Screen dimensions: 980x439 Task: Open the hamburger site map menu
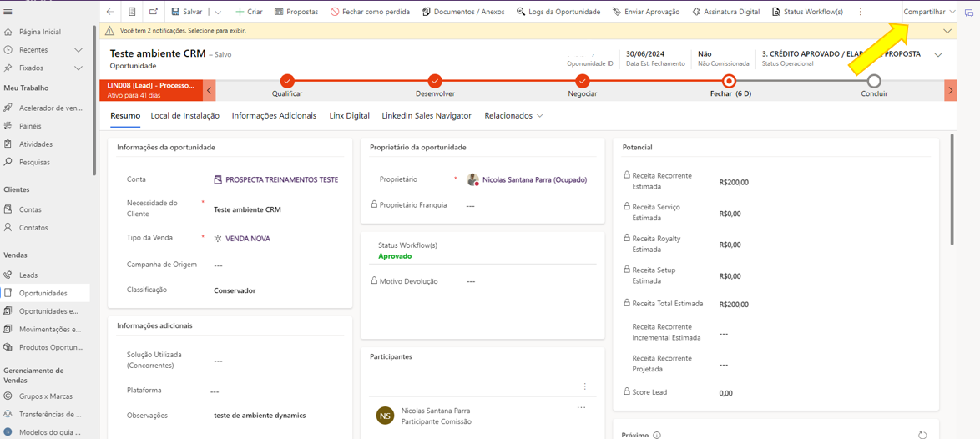point(8,12)
